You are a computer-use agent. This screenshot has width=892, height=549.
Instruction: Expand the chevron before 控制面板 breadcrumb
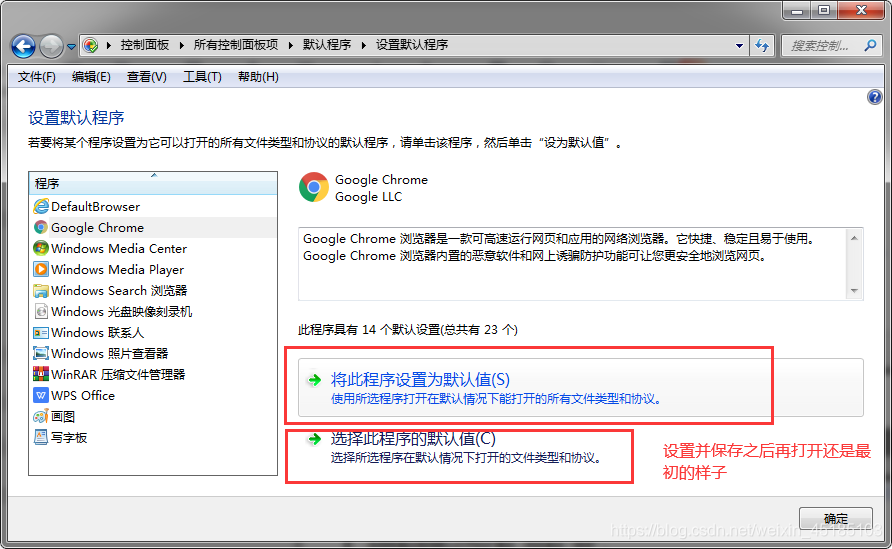pyautogui.click(x=109, y=45)
